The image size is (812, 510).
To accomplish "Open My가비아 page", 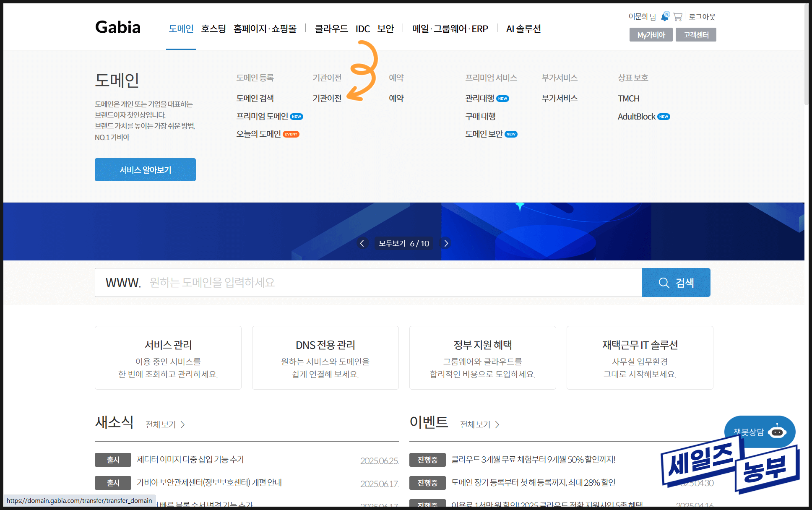I will [651, 35].
